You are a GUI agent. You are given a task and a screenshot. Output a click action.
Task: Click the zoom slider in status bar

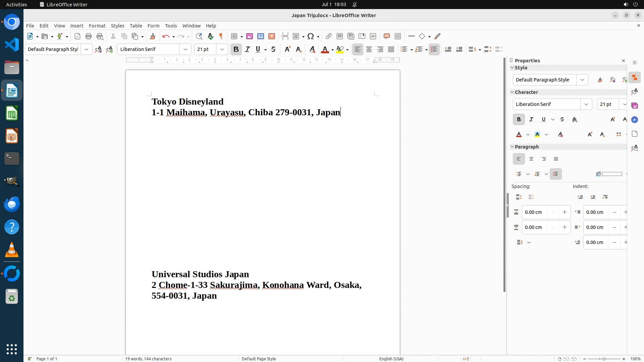[x=604, y=359]
